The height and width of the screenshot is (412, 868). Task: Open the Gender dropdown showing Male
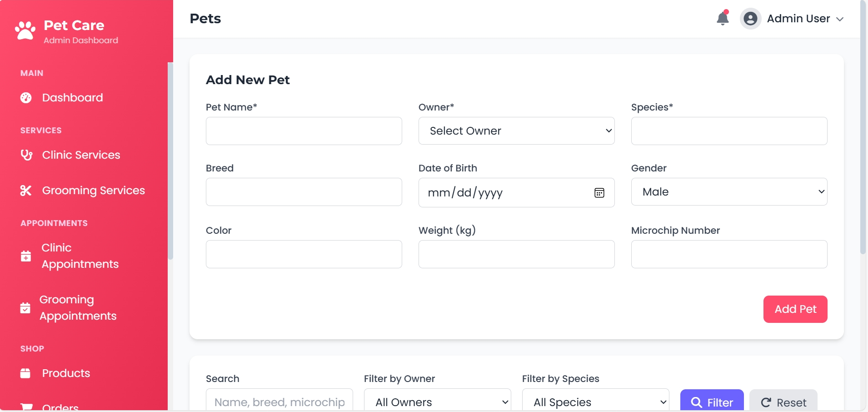(x=729, y=192)
